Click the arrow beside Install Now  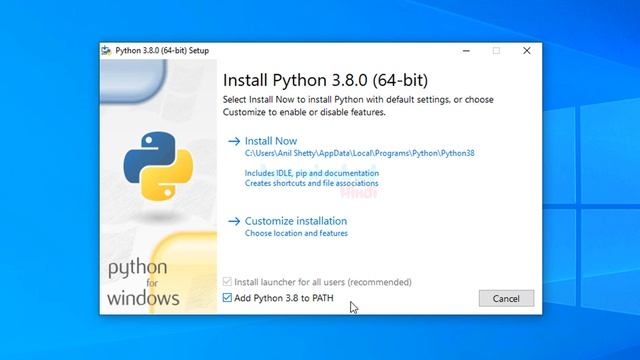234,141
